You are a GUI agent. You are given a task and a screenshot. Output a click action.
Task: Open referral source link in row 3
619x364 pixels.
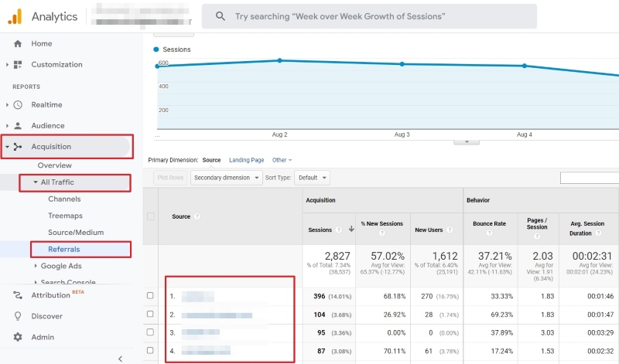200,332
